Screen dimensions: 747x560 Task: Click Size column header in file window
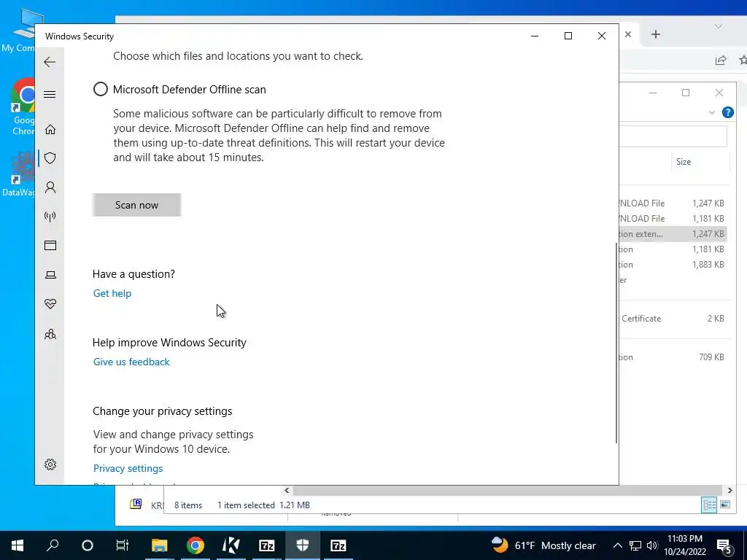click(x=683, y=162)
